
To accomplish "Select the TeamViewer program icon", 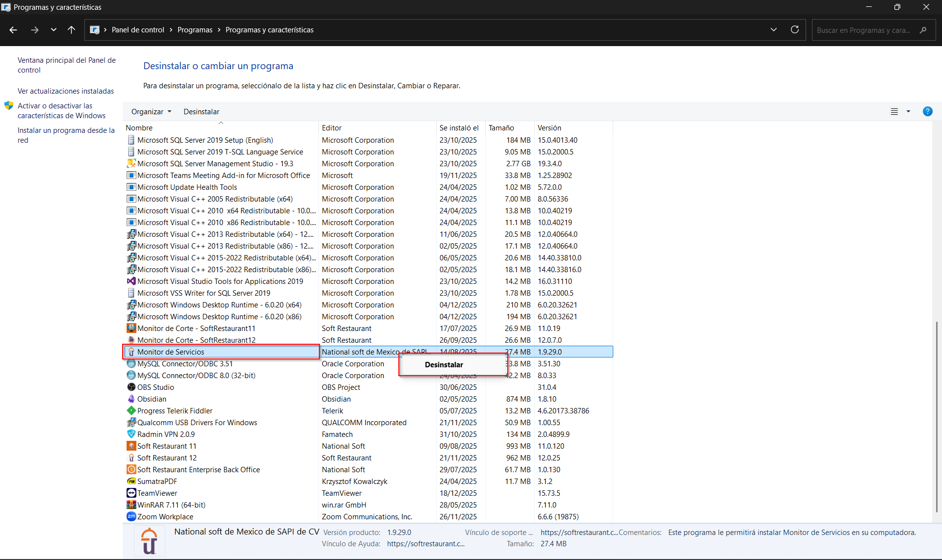I will 131,493.
